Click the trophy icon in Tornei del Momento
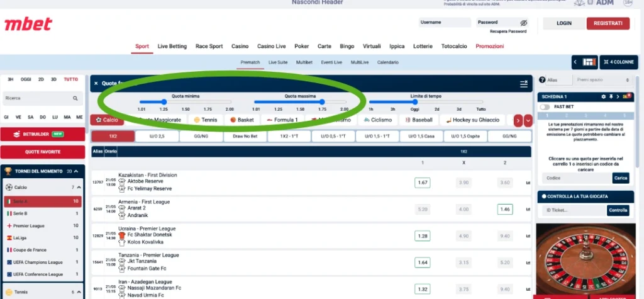This screenshot has height=299, width=644. [x=9, y=171]
